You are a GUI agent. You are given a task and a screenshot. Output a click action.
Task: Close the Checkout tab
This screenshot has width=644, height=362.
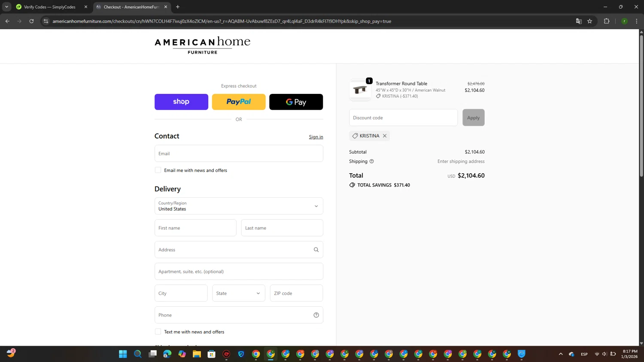click(166, 7)
